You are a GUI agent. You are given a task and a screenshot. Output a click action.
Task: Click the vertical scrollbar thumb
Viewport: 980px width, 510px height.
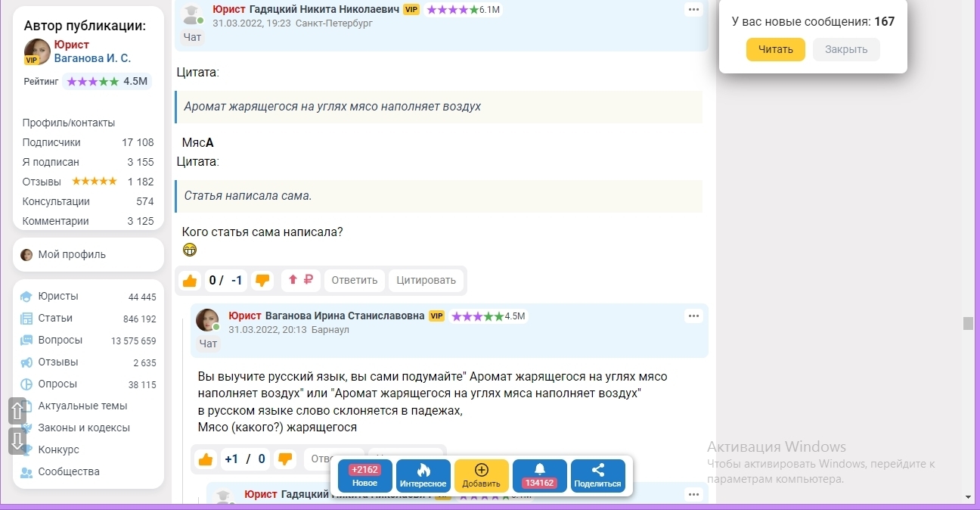point(967,323)
